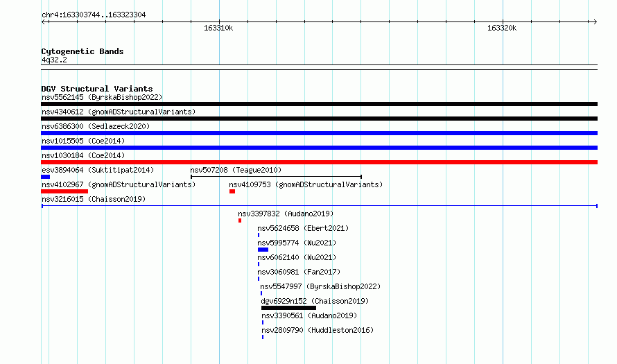Open variant nsv6386300 (Sedlazeck2020) label

tap(96, 127)
